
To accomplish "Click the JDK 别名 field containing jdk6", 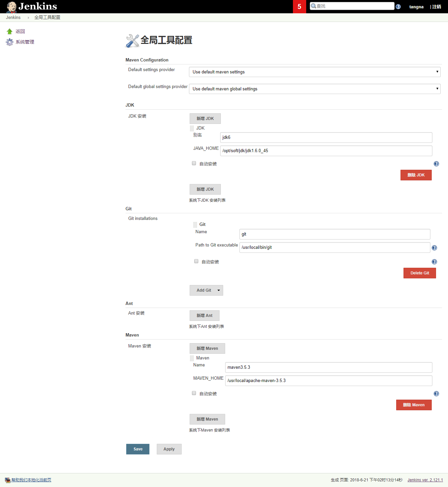I will tap(326, 138).
